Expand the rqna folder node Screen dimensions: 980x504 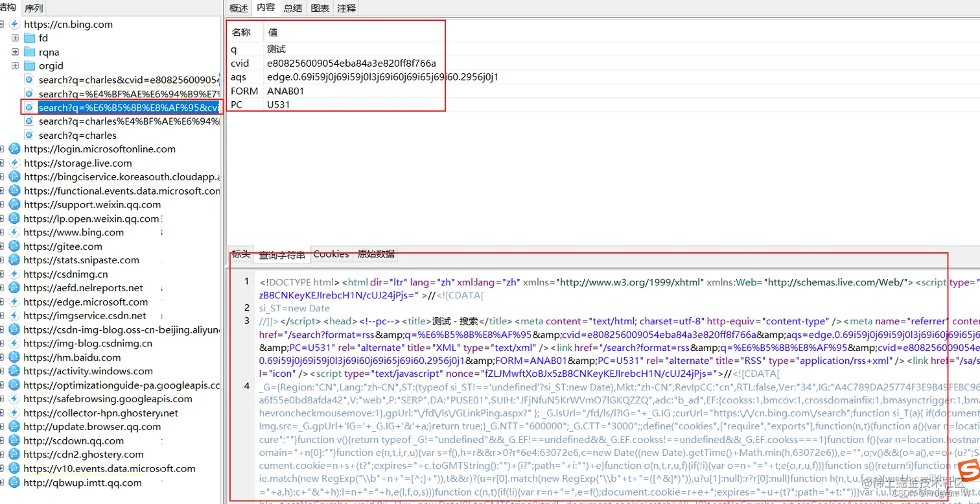click(x=15, y=52)
